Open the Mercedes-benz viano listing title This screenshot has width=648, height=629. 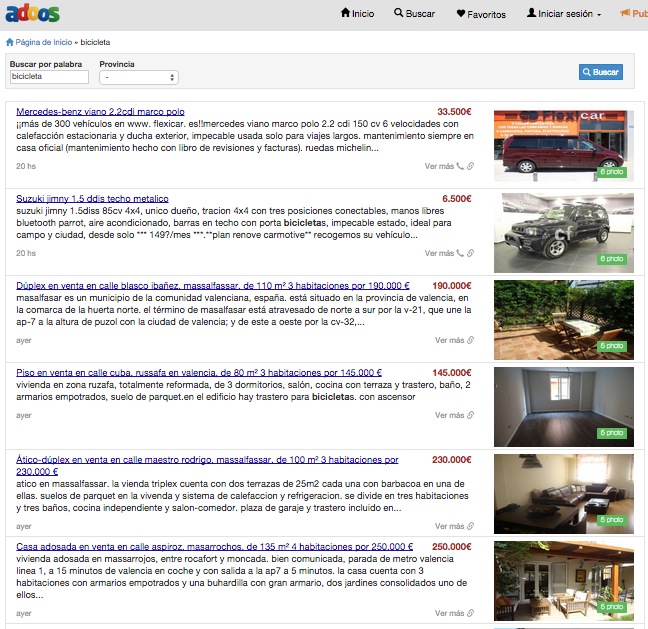pos(100,112)
